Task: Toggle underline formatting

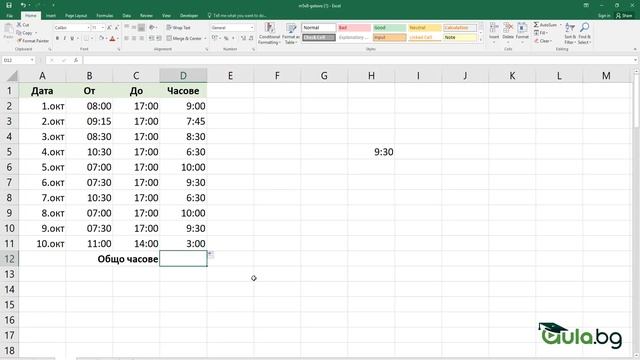Action: pos(72,38)
